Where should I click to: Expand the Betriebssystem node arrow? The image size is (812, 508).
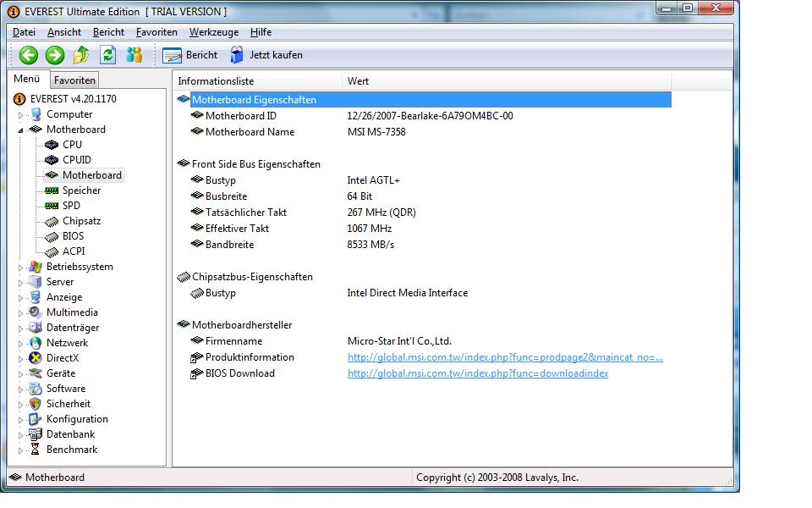click(20, 268)
